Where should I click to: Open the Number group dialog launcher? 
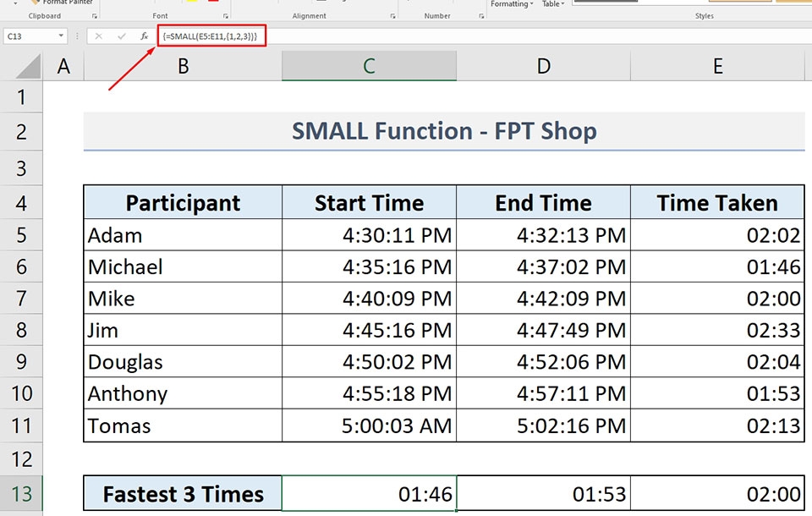click(481, 16)
